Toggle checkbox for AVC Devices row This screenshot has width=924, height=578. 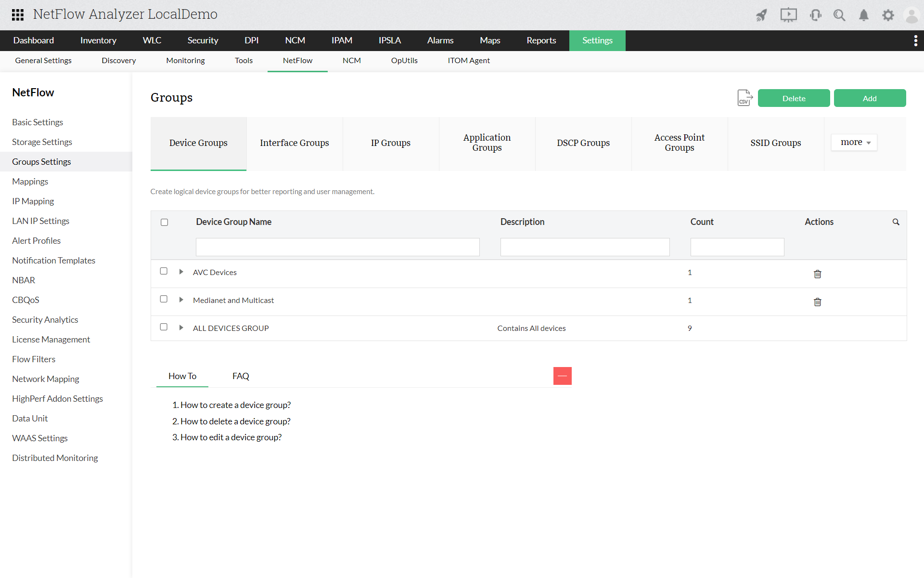(163, 271)
